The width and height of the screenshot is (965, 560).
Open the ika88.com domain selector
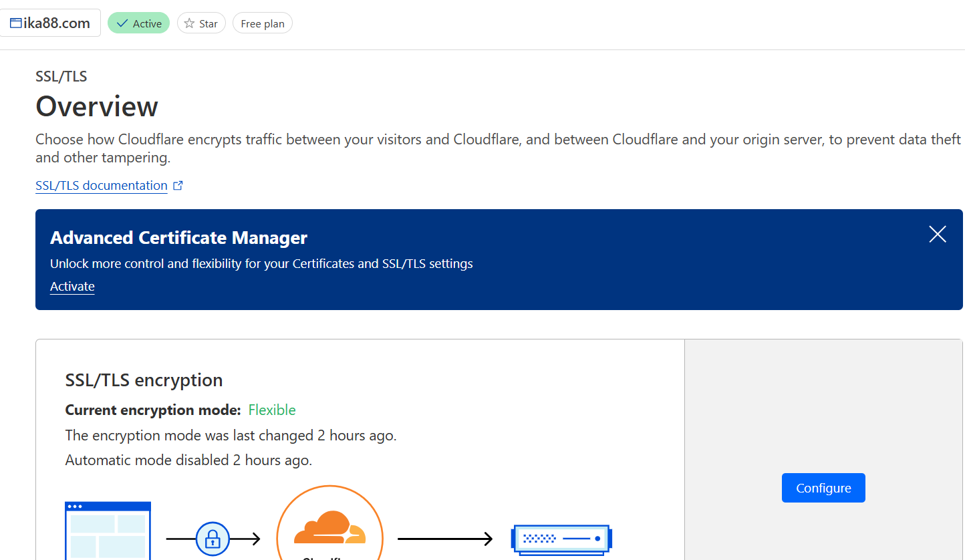click(x=50, y=23)
